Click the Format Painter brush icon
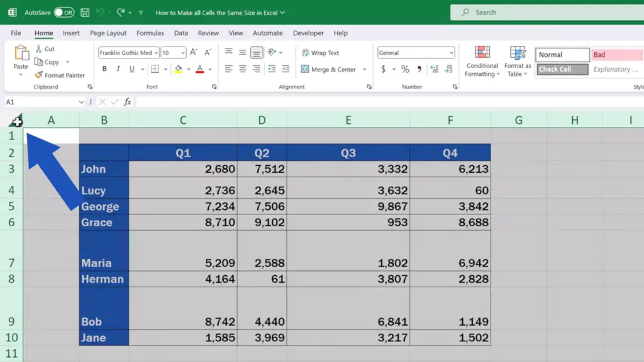The width and height of the screenshot is (644, 362). coord(38,75)
